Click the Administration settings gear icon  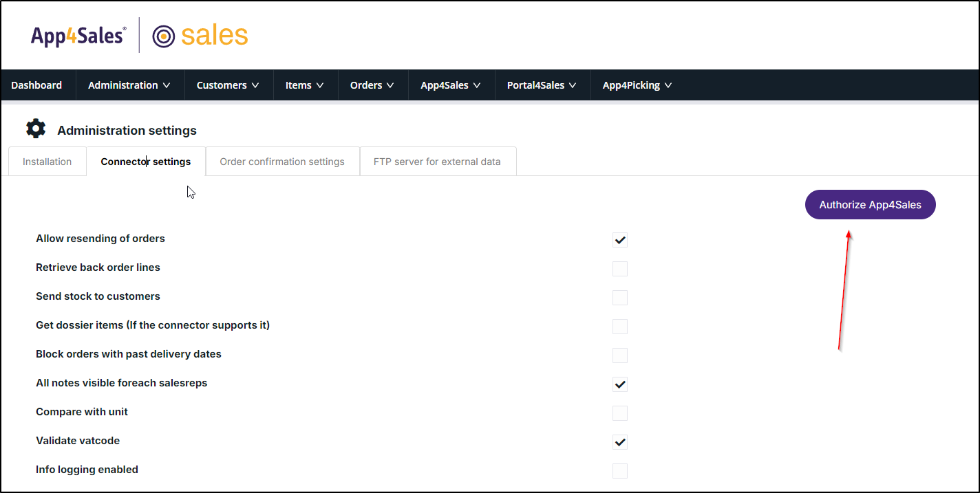click(36, 129)
